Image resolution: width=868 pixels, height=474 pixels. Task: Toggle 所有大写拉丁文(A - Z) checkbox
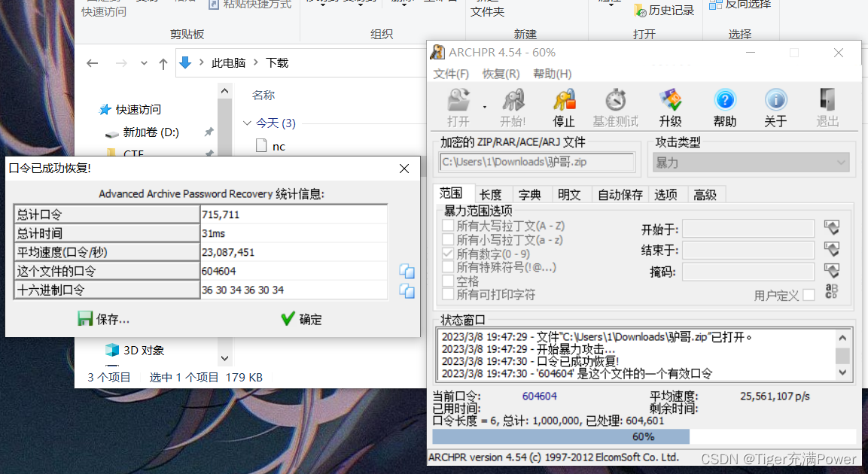point(448,226)
